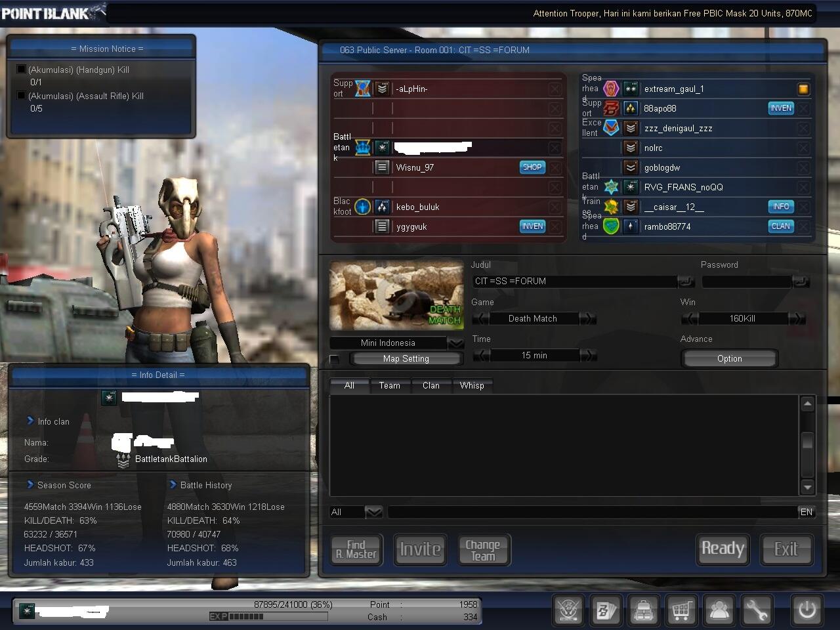Click the Exit button
Image resolution: width=840 pixels, height=630 pixels.
point(786,549)
